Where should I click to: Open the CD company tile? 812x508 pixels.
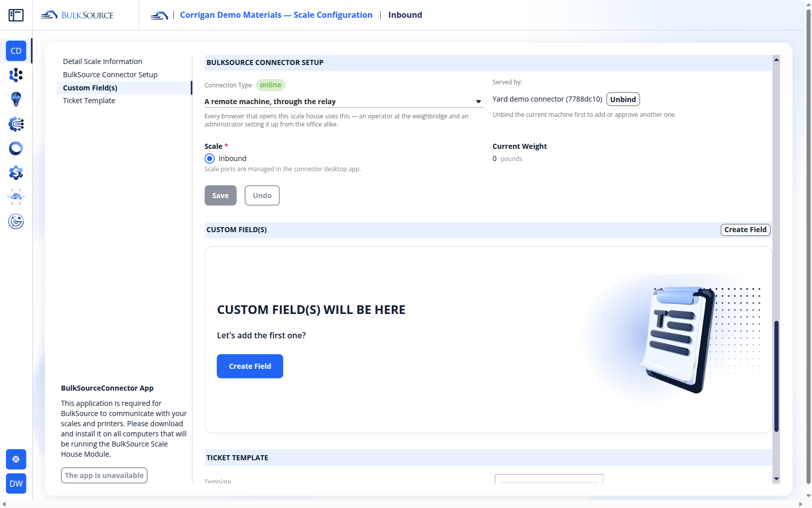(16, 51)
